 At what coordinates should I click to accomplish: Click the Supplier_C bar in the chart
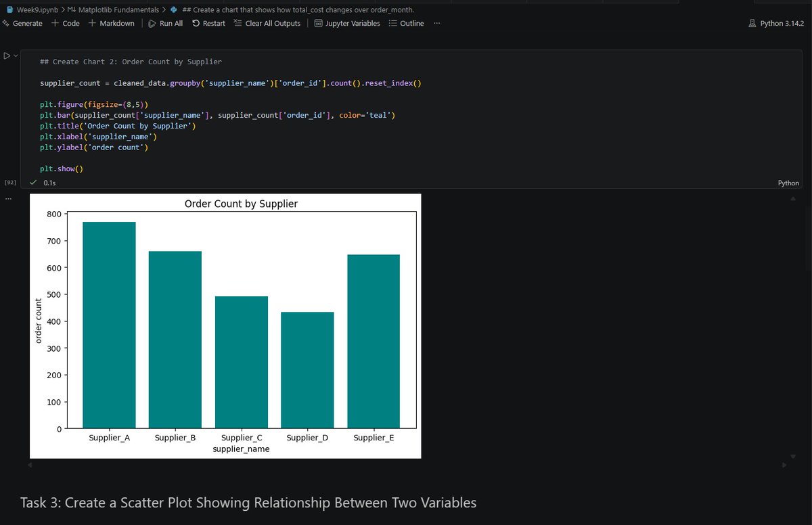click(241, 362)
